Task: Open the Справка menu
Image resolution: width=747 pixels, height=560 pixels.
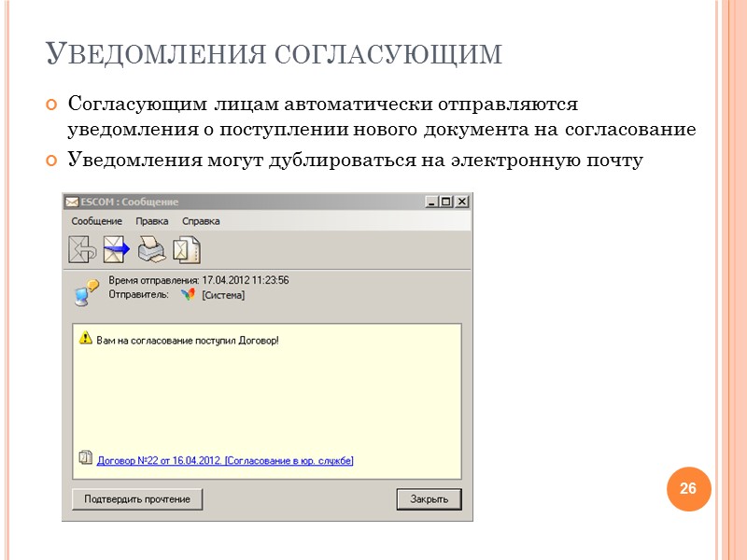Action: click(201, 222)
